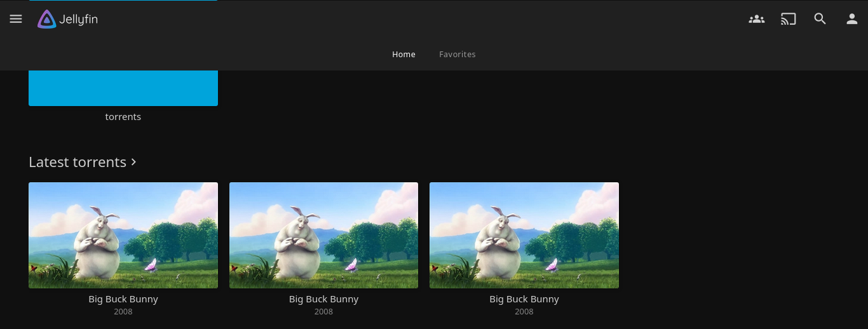Switch to the Favorites tab
Screen dimensions: 868x329
click(458, 55)
